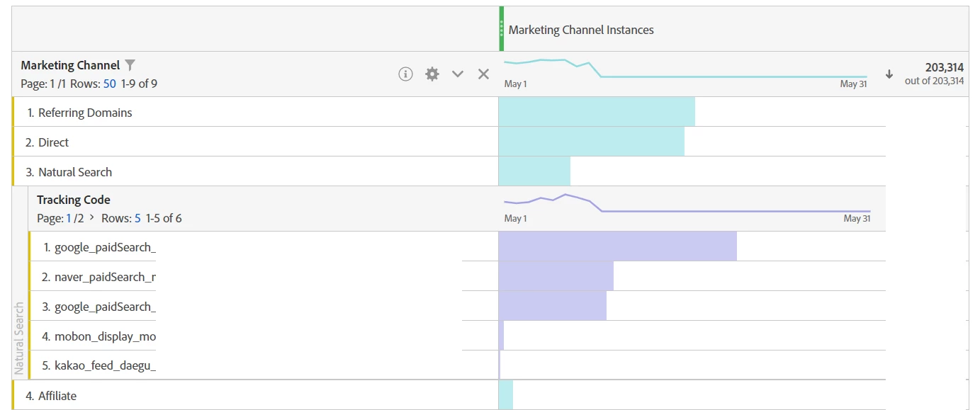Click the Natural Search row
Screen dimensions: 980x410
point(74,172)
